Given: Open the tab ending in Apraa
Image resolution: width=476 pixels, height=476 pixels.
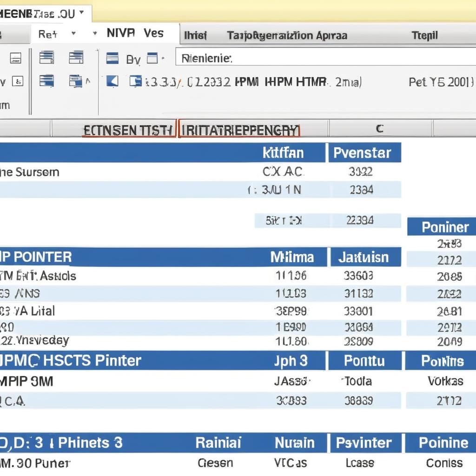Looking at the screenshot, I should click(x=287, y=35).
